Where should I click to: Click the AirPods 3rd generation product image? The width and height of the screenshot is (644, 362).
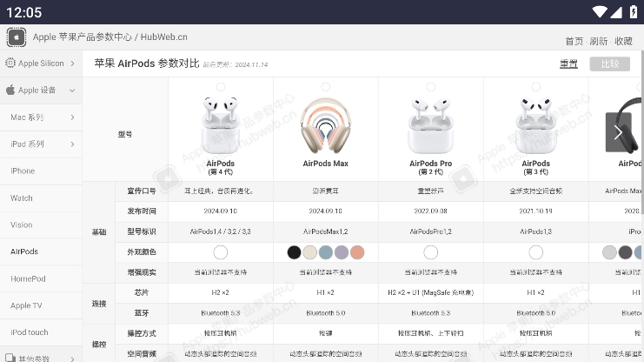(535, 126)
